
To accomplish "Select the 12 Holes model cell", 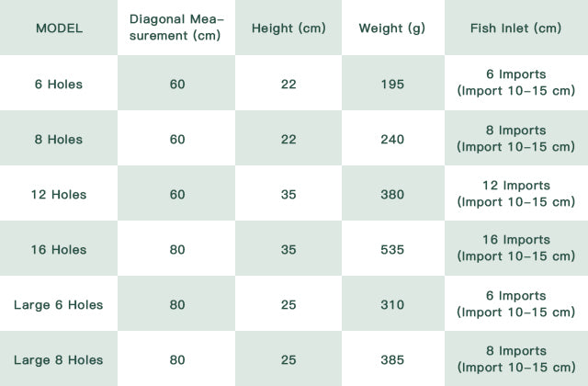I will click(59, 194).
